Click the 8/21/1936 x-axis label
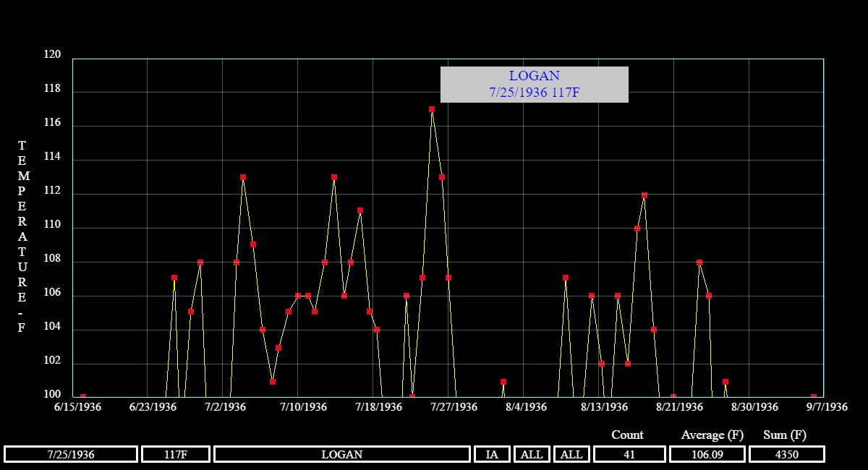Image resolution: width=868 pixels, height=470 pixels. (680, 407)
